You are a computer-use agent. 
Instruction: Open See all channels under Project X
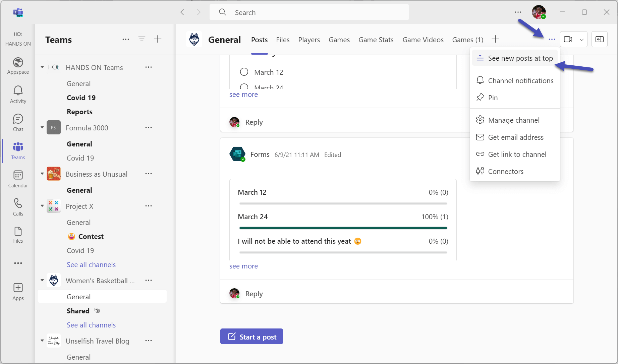pos(91,264)
